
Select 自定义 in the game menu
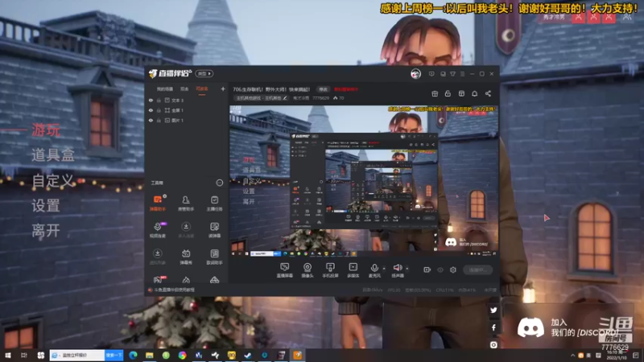pyautogui.click(x=52, y=180)
